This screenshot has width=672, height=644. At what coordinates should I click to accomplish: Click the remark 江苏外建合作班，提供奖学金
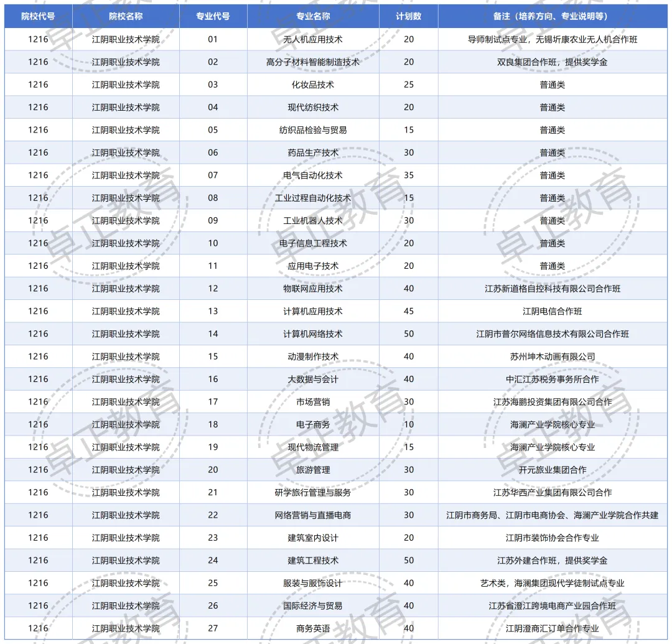[x=553, y=561]
